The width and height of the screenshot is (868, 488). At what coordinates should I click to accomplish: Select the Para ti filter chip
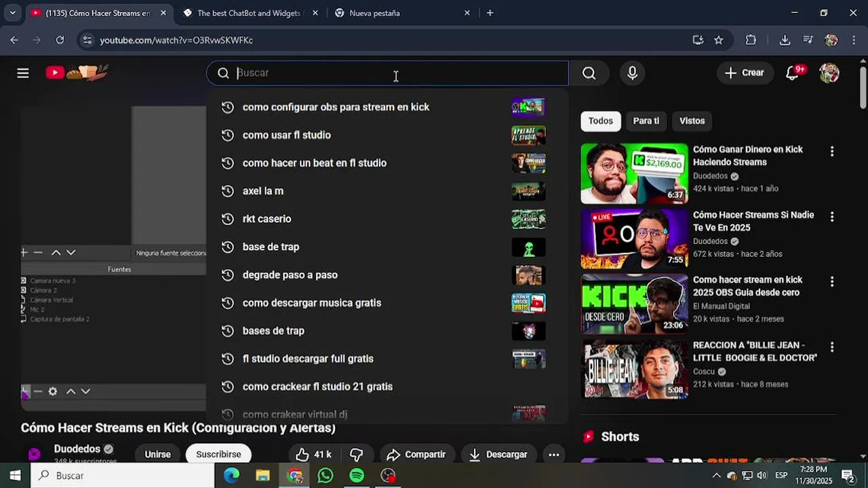click(x=646, y=121)
